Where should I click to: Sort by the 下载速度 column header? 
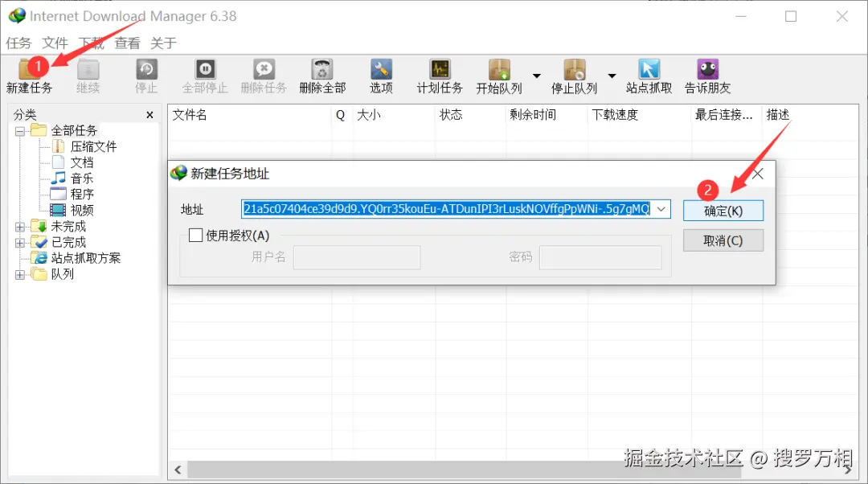click(x=640, y=115)
